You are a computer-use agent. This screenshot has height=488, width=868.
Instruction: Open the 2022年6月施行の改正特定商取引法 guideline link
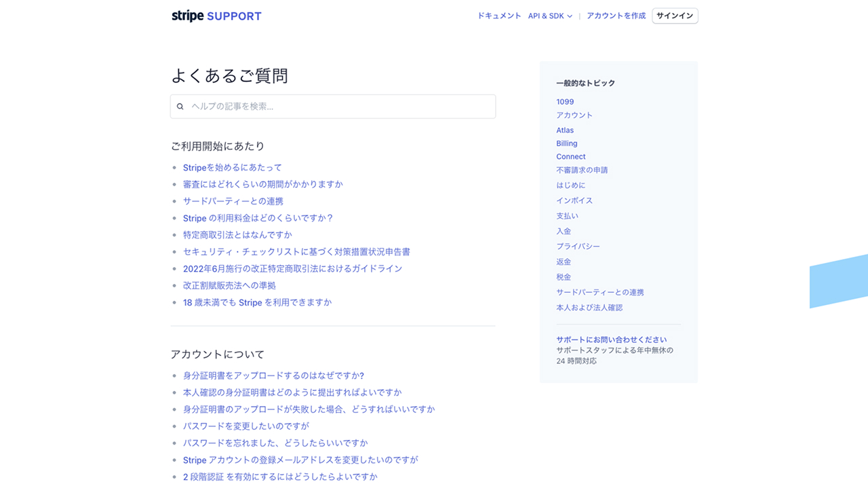(x=292, y=268)
